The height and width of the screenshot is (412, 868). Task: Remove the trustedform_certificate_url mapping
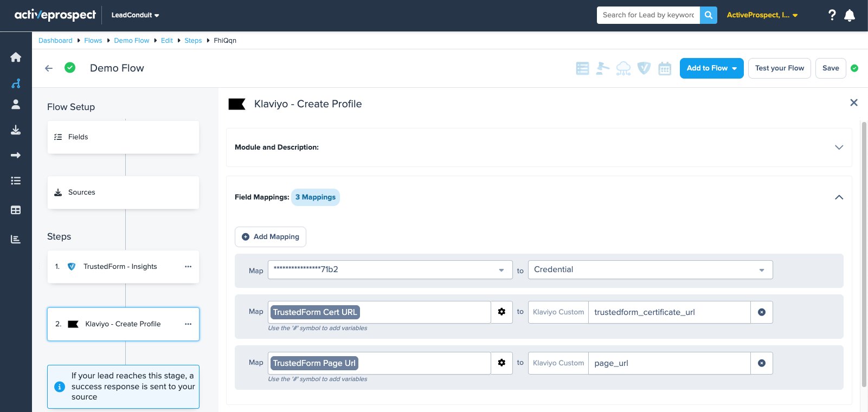click(x=762, y=312)
